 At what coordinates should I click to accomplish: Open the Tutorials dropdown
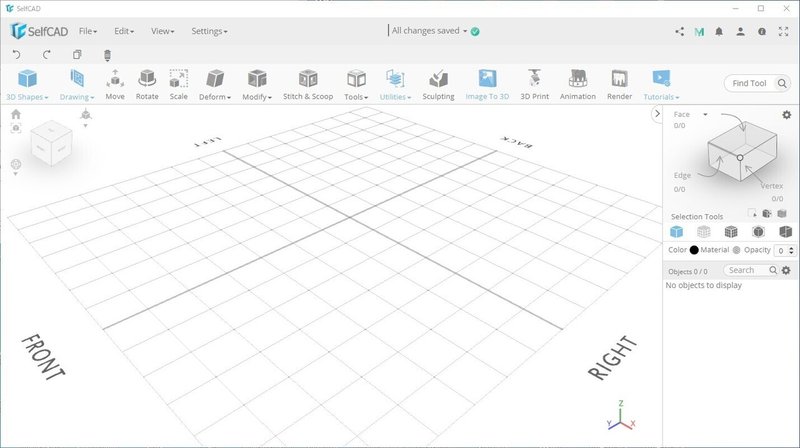[661, 85]
